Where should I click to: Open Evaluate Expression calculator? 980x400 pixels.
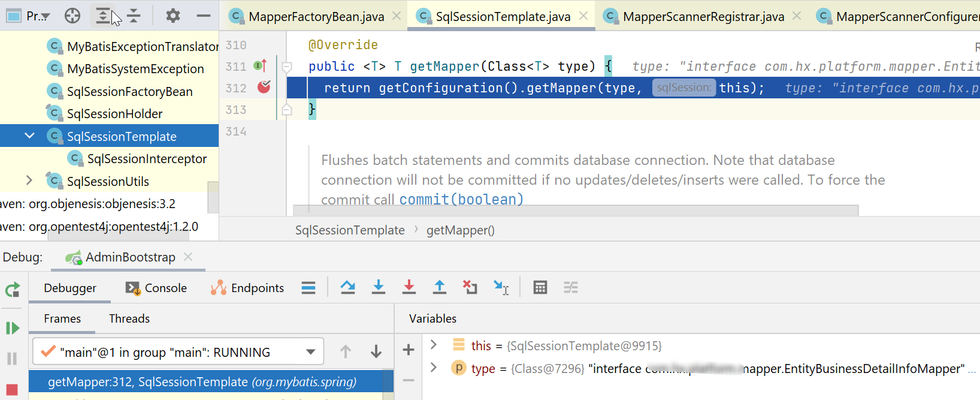coord(540,287)
